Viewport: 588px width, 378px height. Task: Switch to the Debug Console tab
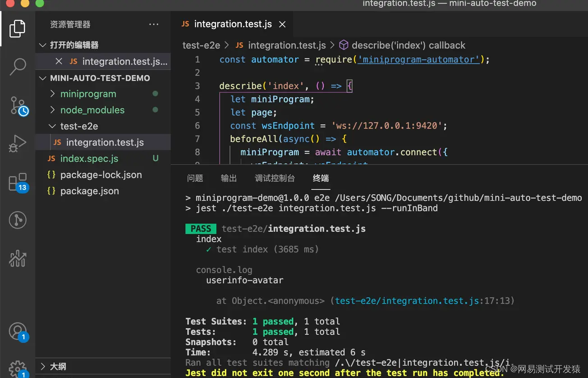point(275,178)
